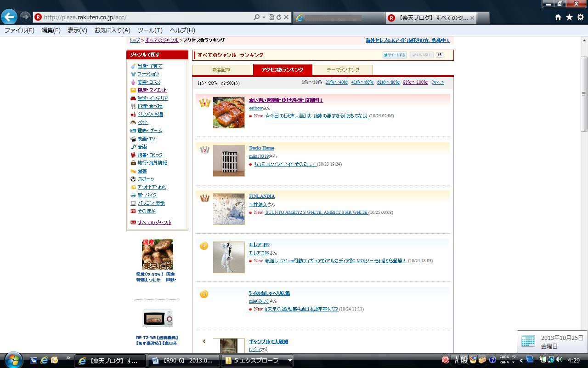The width and height of the screenshot is (588, 368).
Task: Switch to the テーマランキング tab
Action: click(x=343, y=70)
